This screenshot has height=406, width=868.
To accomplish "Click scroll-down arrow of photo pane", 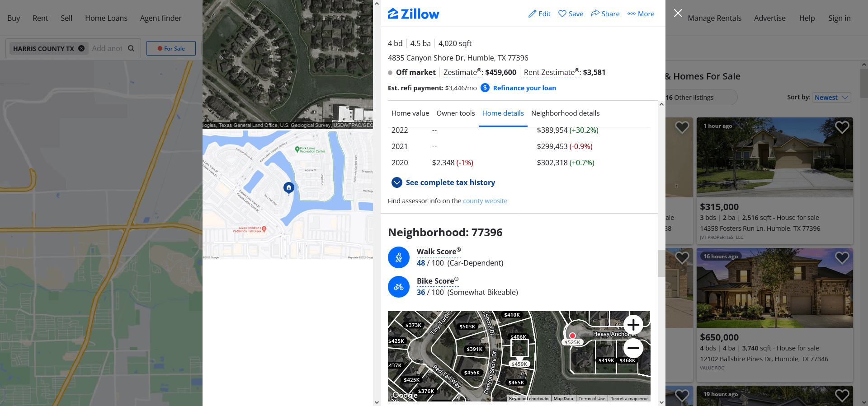I will 377,402.
